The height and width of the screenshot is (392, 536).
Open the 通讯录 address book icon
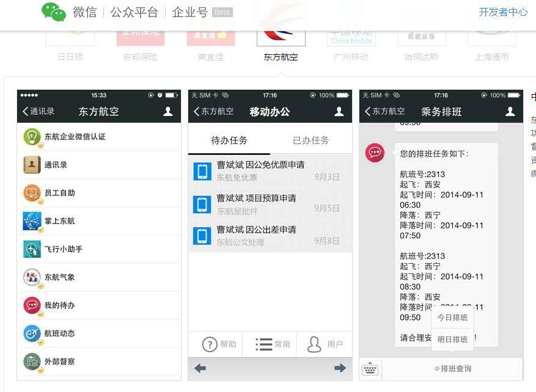pyautogui.click(x=32, y=165)
